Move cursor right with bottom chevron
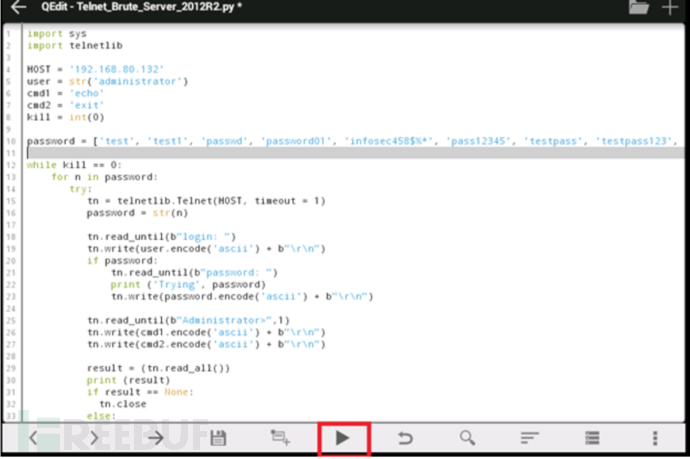The height and width of the screenshot is (459, 690). [94, 438]
